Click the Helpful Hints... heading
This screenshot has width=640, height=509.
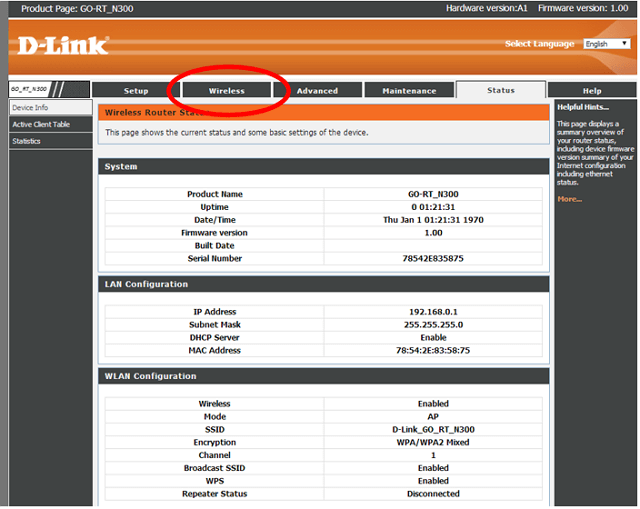pos(583,107)
